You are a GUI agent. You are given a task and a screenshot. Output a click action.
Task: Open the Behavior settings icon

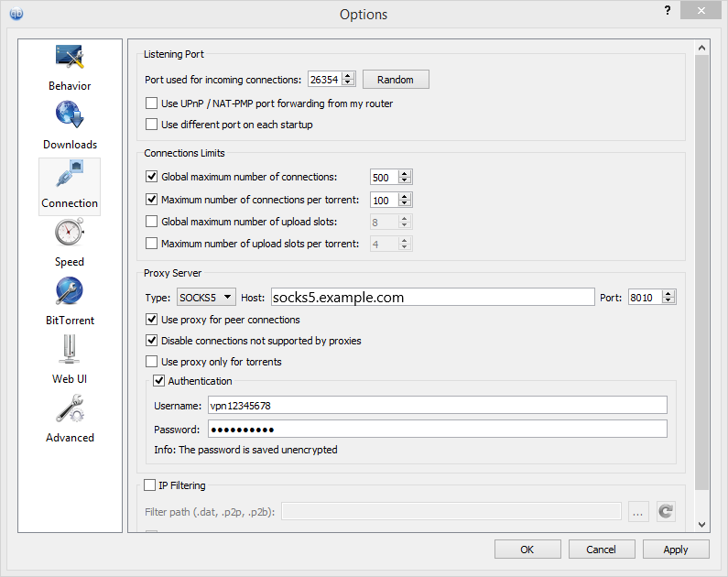coord(70,57)
